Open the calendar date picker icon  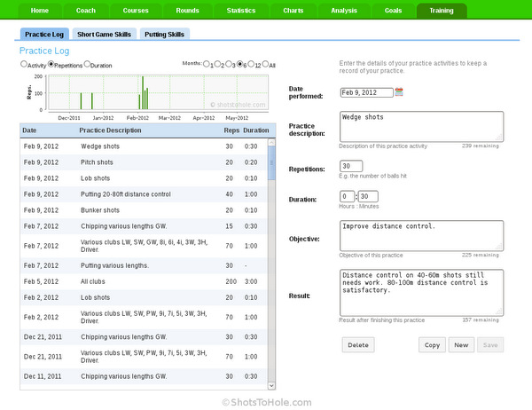click(x=399, y=92)
